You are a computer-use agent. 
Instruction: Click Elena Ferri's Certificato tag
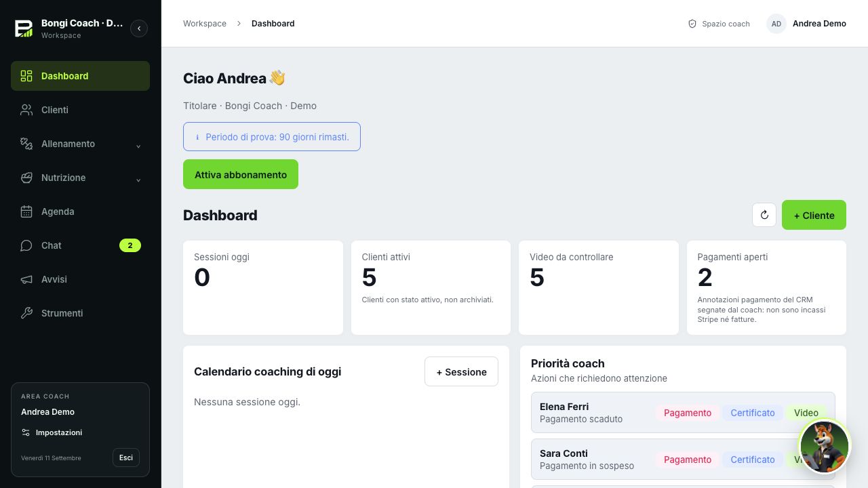(x=753, y=413)
